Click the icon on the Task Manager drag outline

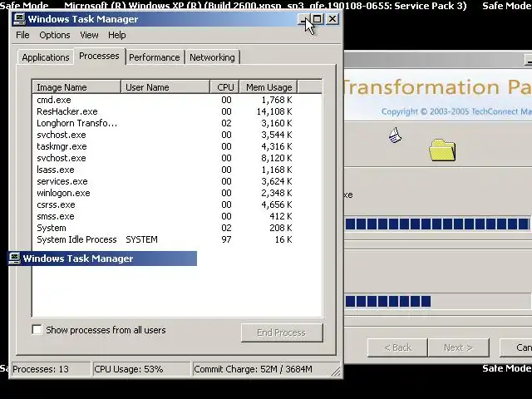point(14,259)
